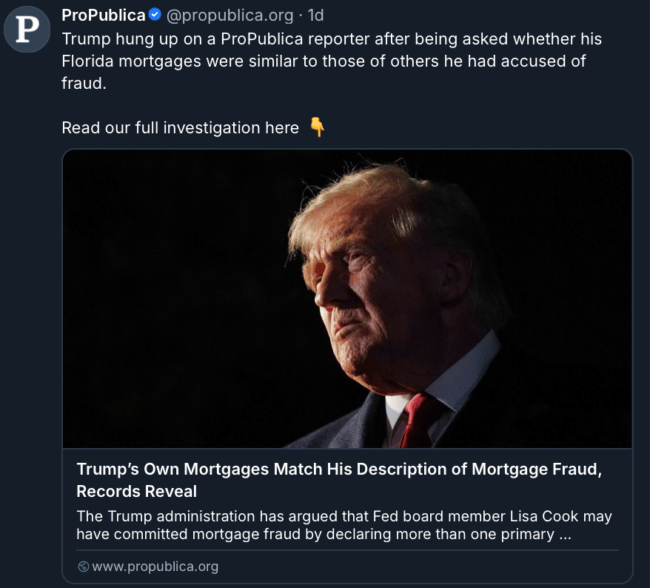Click the post text starting "Trump hung up"
The height and width of the screenshot is (588, 650).
pyautogui.click(x=330, y=38)
